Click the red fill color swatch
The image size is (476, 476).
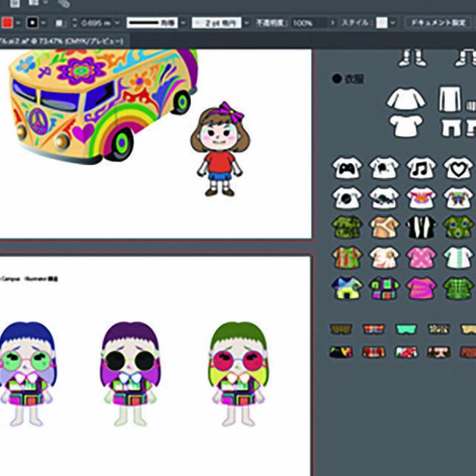click(7, 23)
